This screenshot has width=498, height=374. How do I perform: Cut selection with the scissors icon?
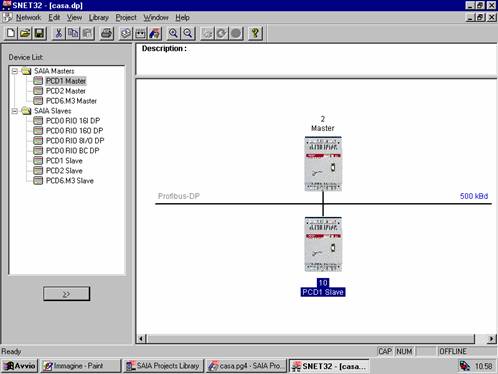click(58, 33)
